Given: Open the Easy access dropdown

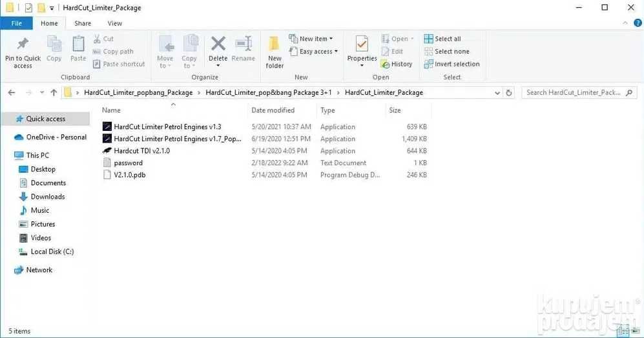Looking at the screenshot, I should [x=313, y=51].
